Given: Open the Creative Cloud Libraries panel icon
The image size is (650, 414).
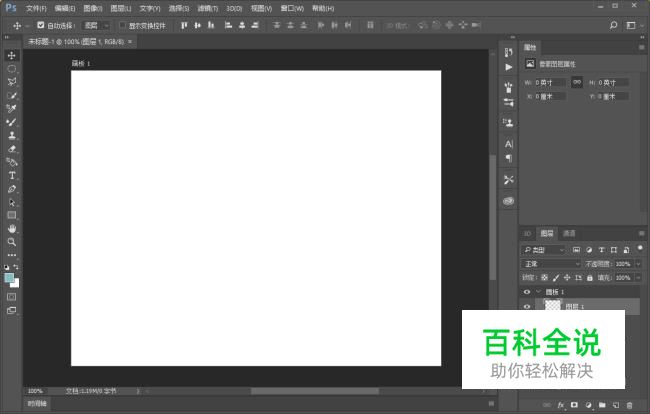Looking at the screenshot, I should [509, 201].
